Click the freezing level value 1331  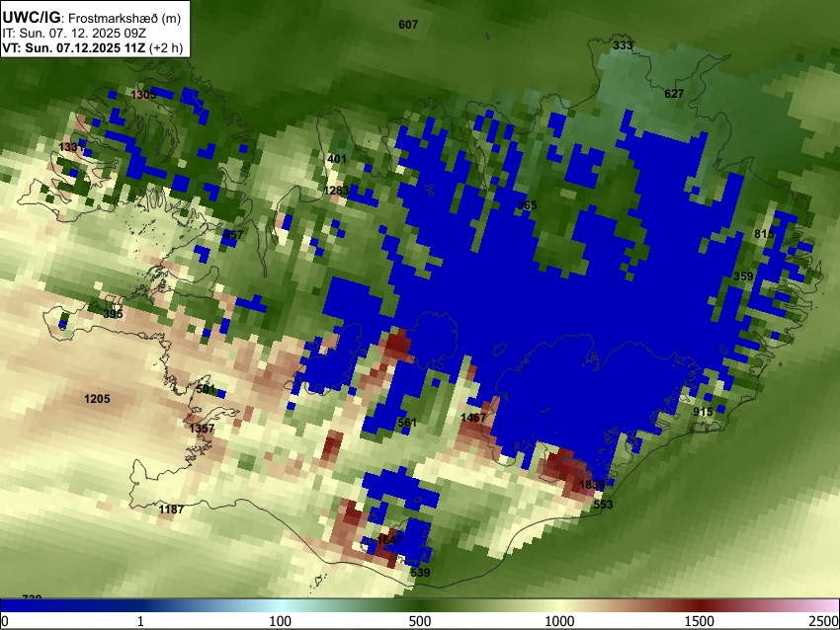72,147
